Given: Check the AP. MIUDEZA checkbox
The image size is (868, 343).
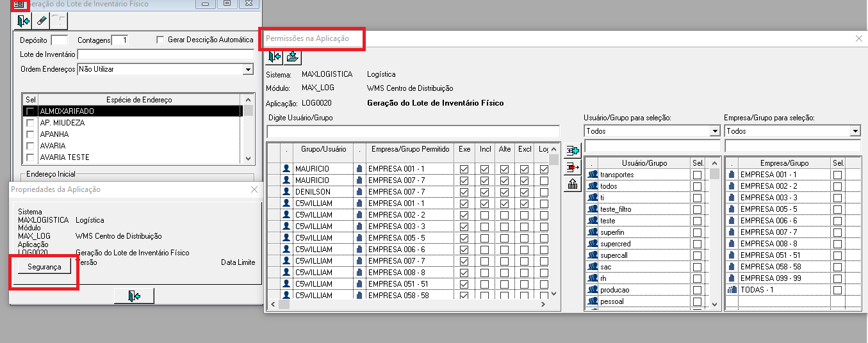Looking at the screenshot, I should 29,123.
